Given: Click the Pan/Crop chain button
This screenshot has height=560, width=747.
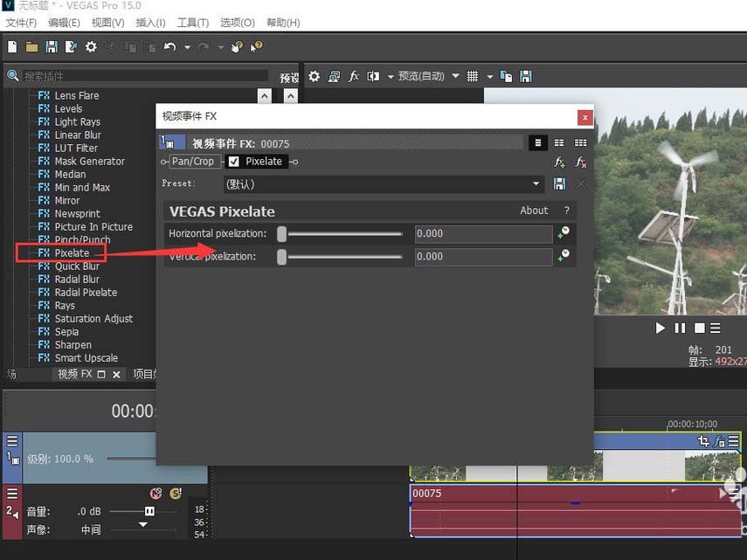Looking at the screenshot, I should 192,162.
